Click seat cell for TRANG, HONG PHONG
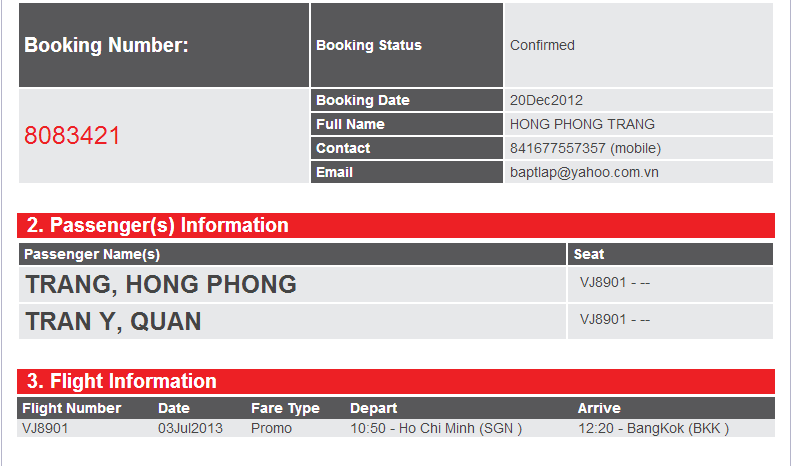Image resolution: width=794 pixels, height=466 pixels. (x=670, y=284)
